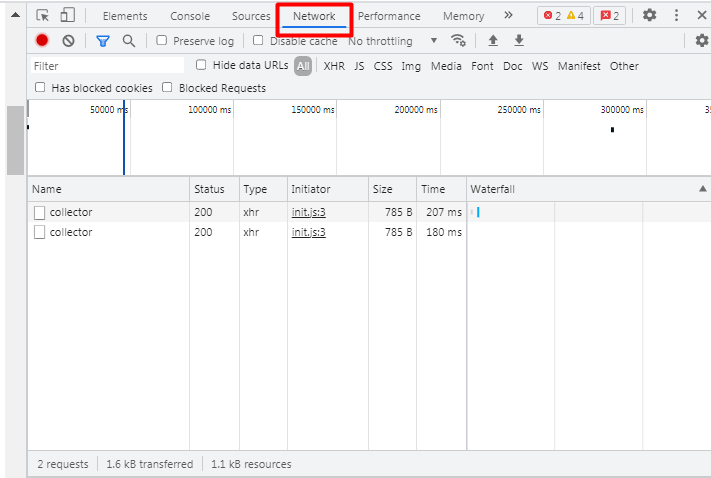Click the Waterfall column sort arrow

click(702, 189)
